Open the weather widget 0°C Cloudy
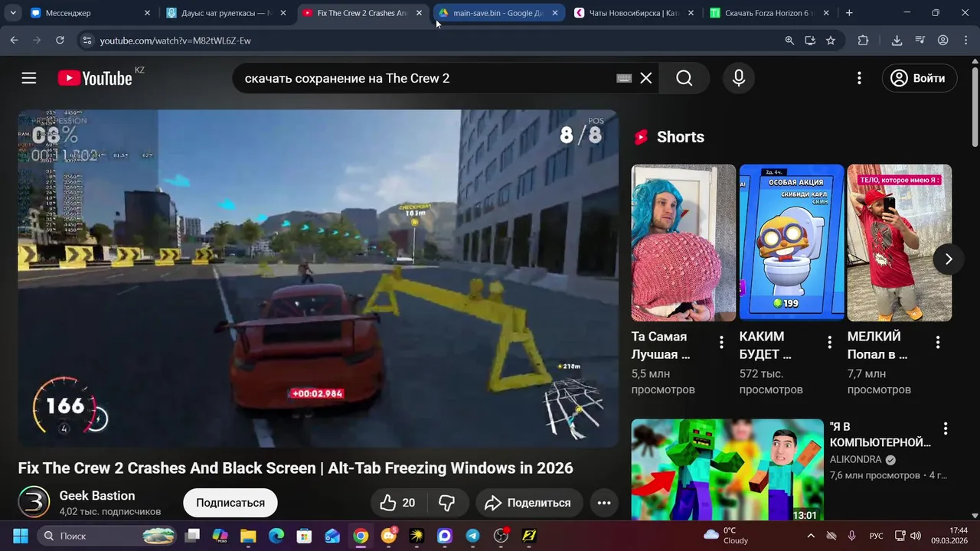Screen dimensions: 980x551 726,536
